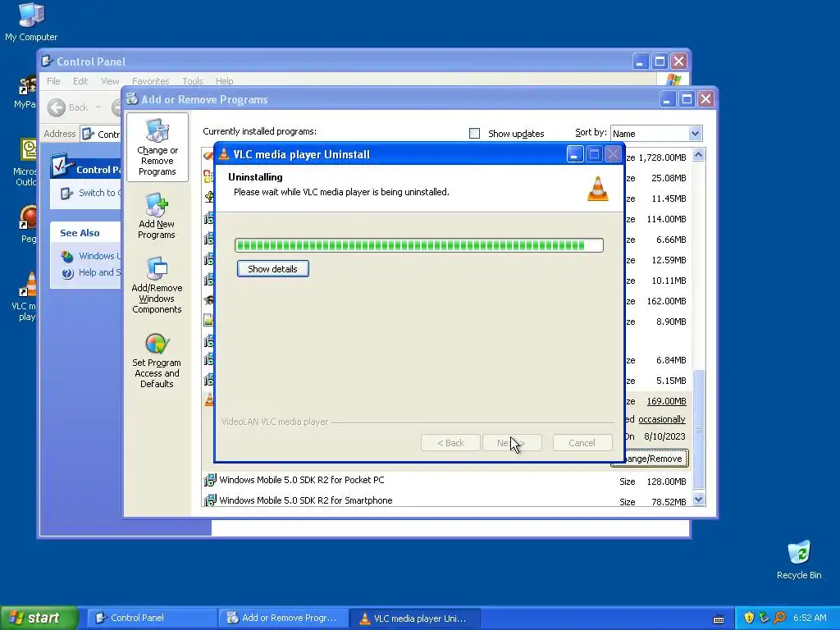Image resolution: width=840 pixels, height=630 pixels.
Task: Click the Windows Update icon under See Also
Action: click(67, 256)
